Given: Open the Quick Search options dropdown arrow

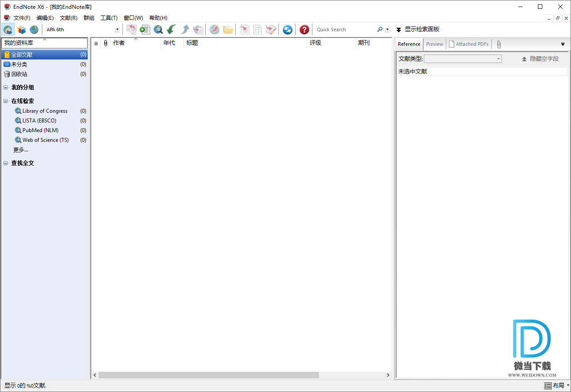Looking at the screenshot, I should (x=387, y=30).
